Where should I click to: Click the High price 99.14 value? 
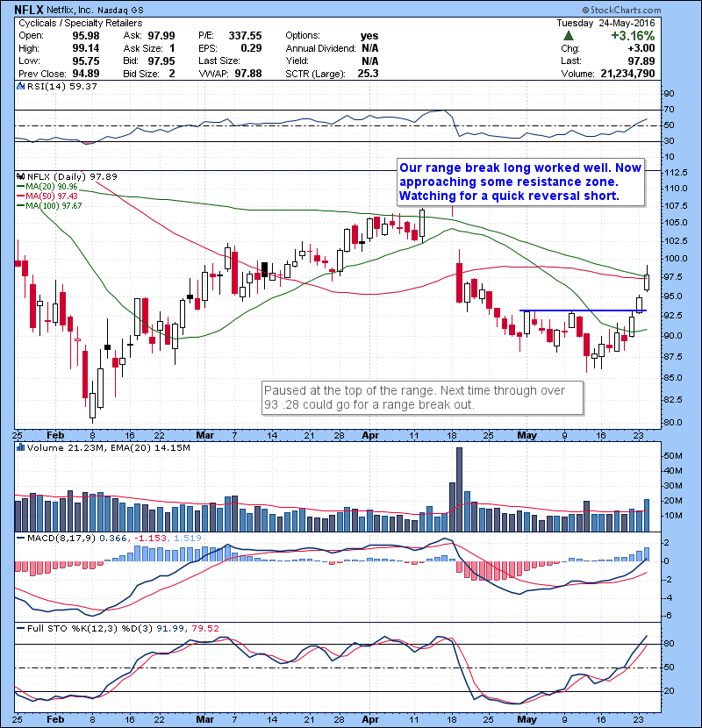point(86,48)
